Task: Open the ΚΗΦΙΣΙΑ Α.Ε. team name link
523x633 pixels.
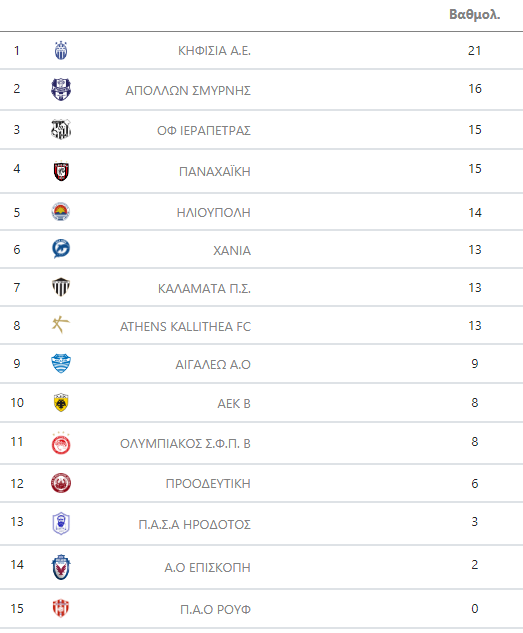Action: click(214, 51)
